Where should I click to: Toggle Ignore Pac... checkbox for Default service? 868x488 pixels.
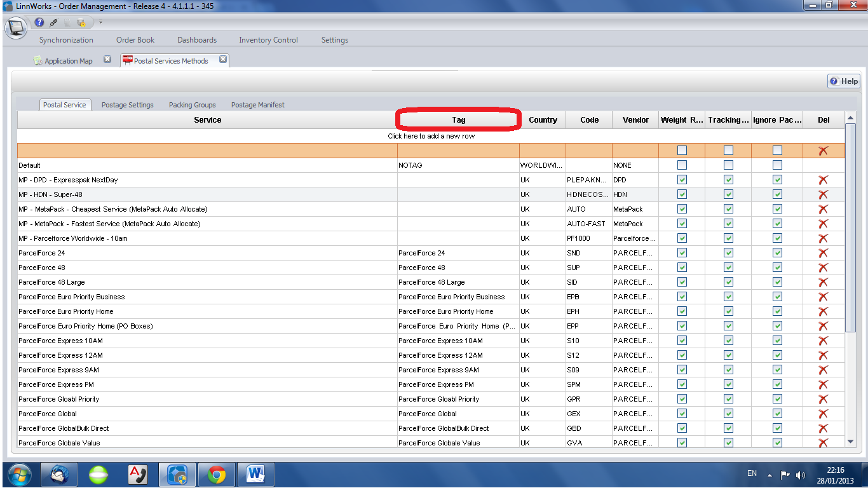click(x=777, y=165)
